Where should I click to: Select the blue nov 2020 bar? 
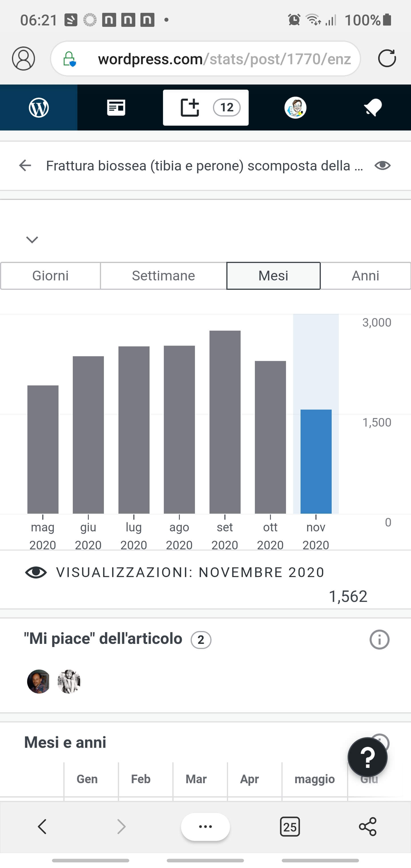[316, 462]
